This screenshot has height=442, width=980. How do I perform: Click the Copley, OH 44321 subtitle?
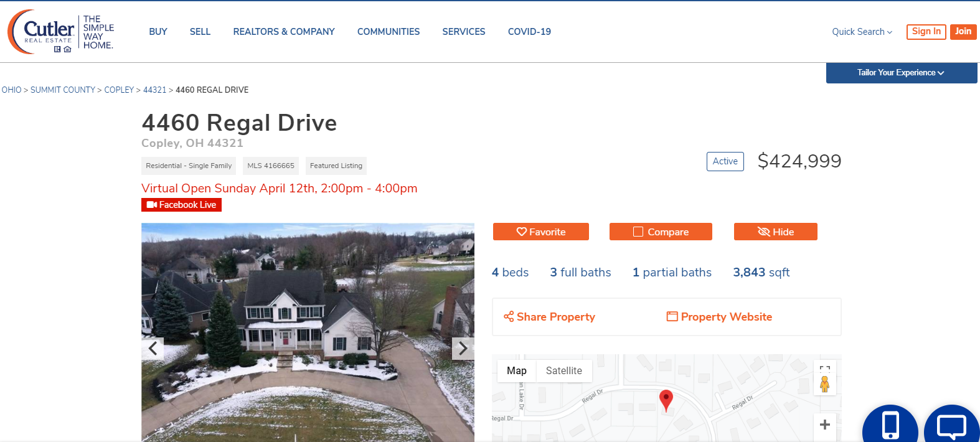coord(192,143)
